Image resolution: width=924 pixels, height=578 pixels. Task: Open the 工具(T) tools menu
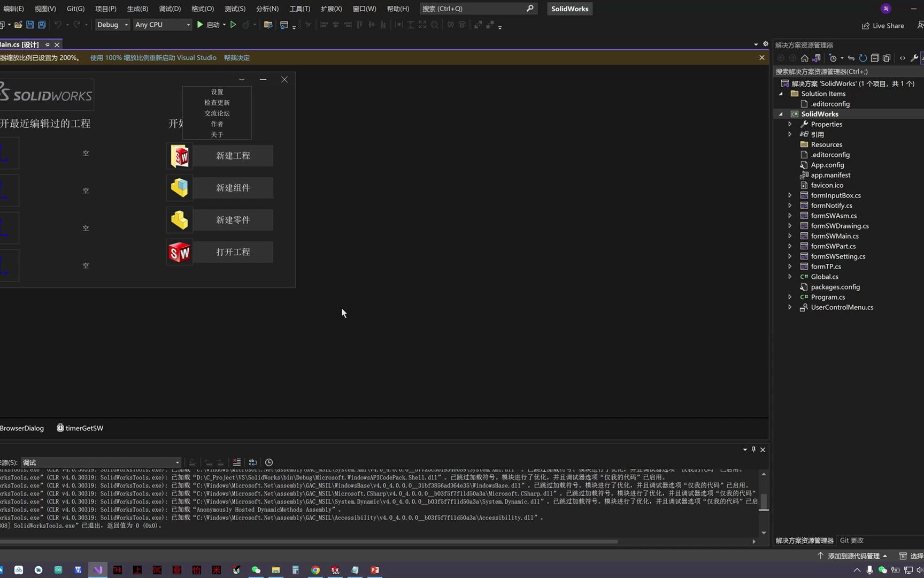(299, 9)
